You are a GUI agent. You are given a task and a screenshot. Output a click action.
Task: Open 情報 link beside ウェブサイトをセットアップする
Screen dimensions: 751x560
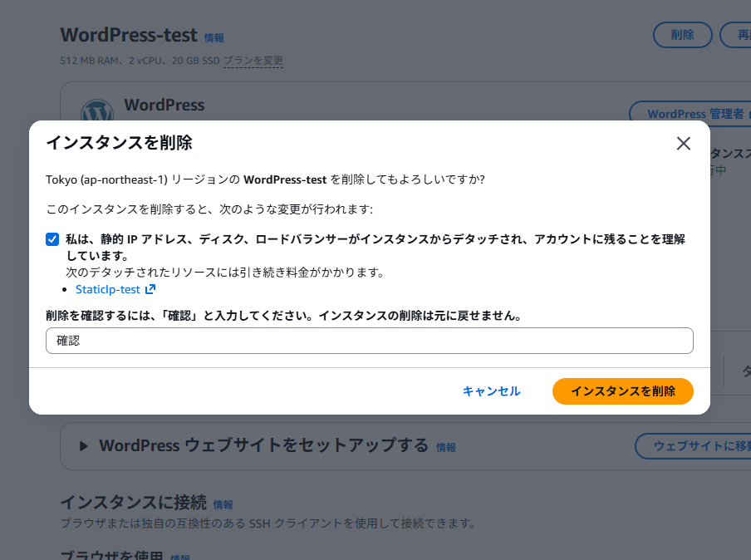coord(446,448)
